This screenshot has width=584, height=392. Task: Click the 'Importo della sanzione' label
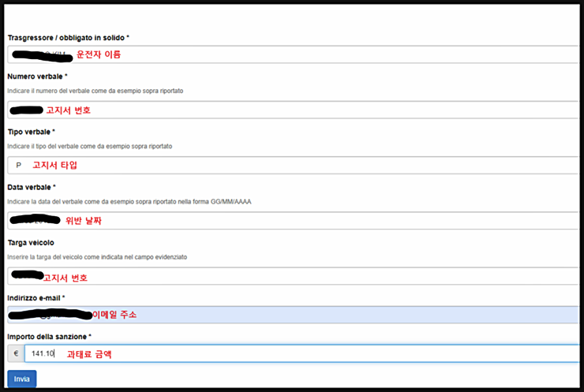pyautogui.click(x=49, y=337)
